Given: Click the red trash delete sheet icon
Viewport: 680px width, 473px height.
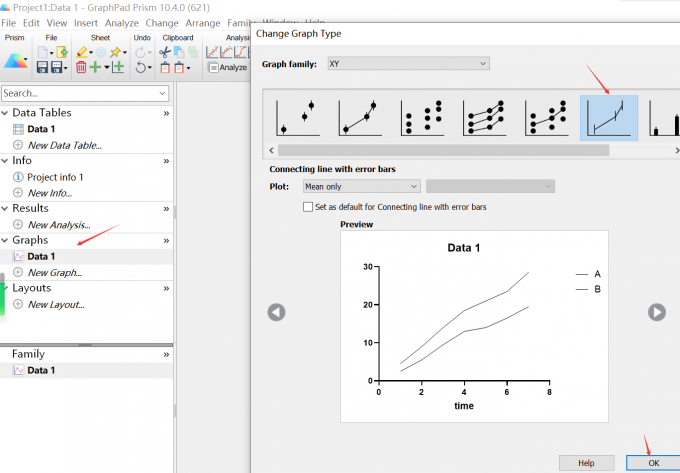Looking at the screenshot, I should 81,67.
